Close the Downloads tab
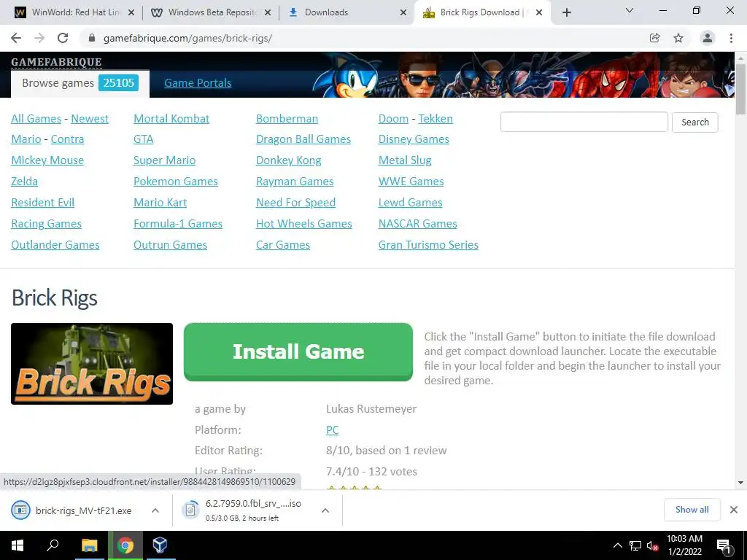 click(x=403, y=12)
